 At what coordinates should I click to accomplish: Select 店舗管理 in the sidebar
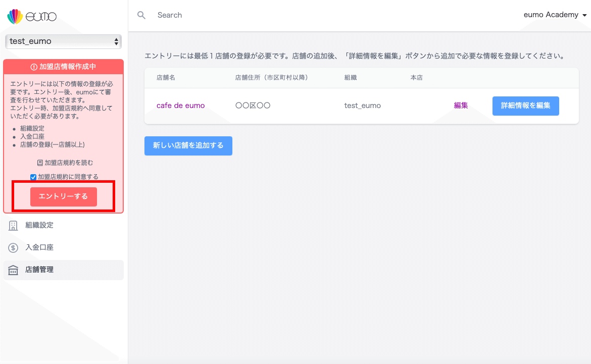(x=63, y=270)
